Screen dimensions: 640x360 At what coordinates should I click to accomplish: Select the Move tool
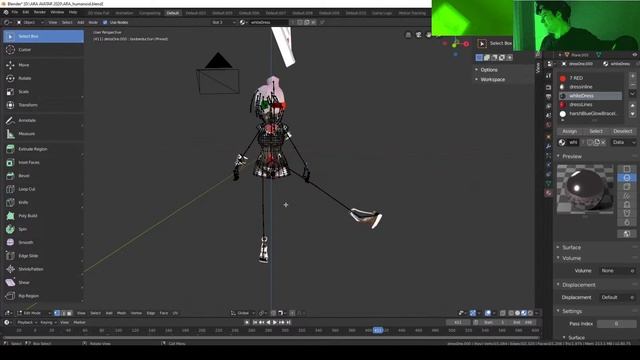pos(43,65)
